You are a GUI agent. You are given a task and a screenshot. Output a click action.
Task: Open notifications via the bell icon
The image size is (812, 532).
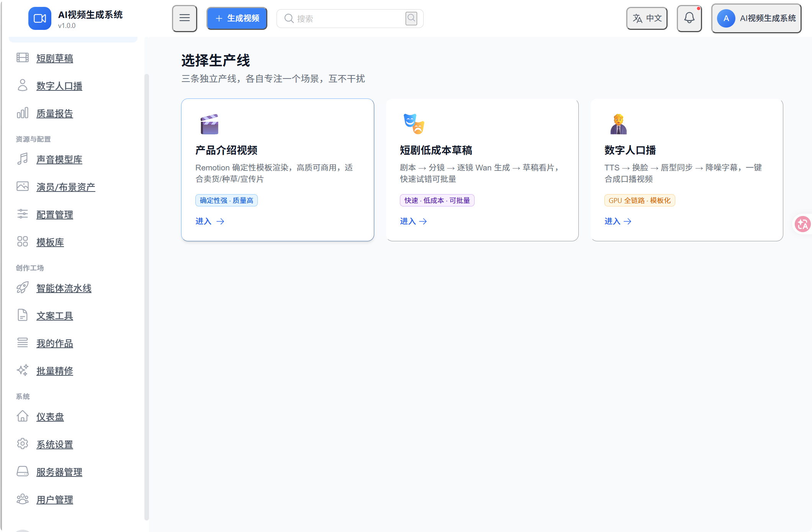click(689, 18)
